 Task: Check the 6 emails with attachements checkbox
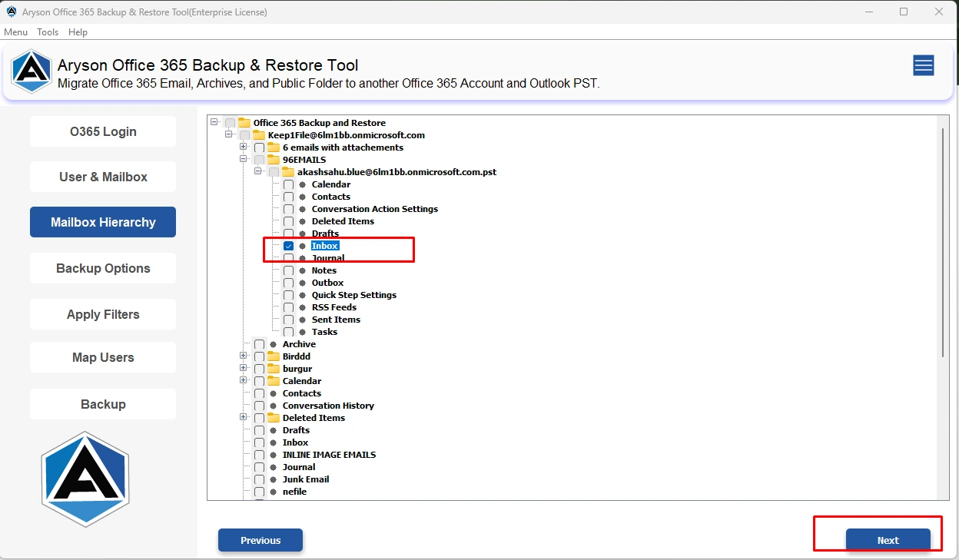(259, 147)
